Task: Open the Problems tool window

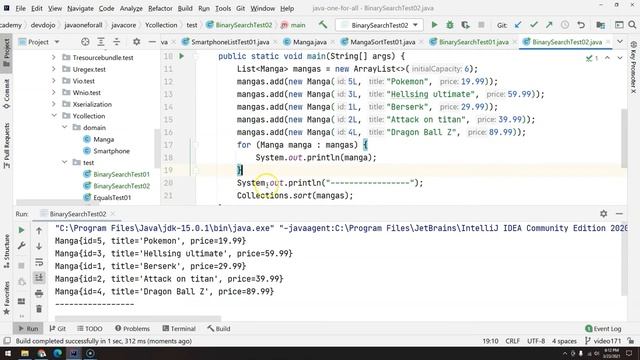Action: 132,328
